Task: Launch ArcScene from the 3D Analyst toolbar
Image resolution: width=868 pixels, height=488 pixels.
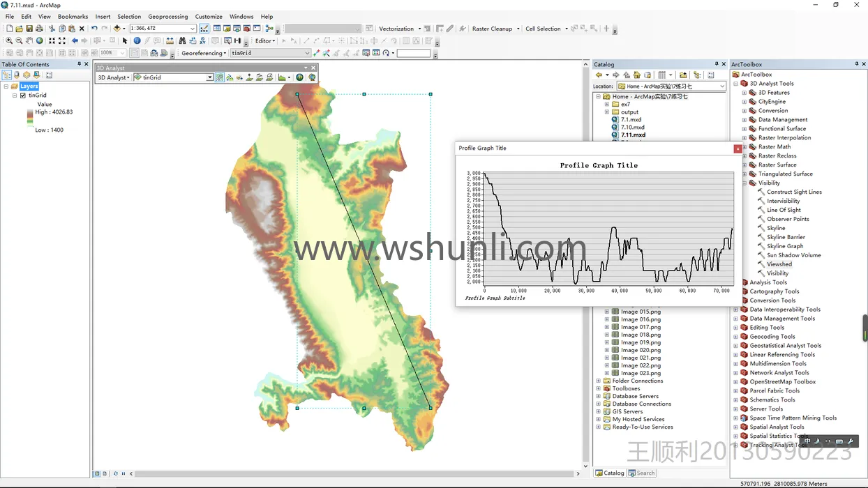Action: [299, 77]
